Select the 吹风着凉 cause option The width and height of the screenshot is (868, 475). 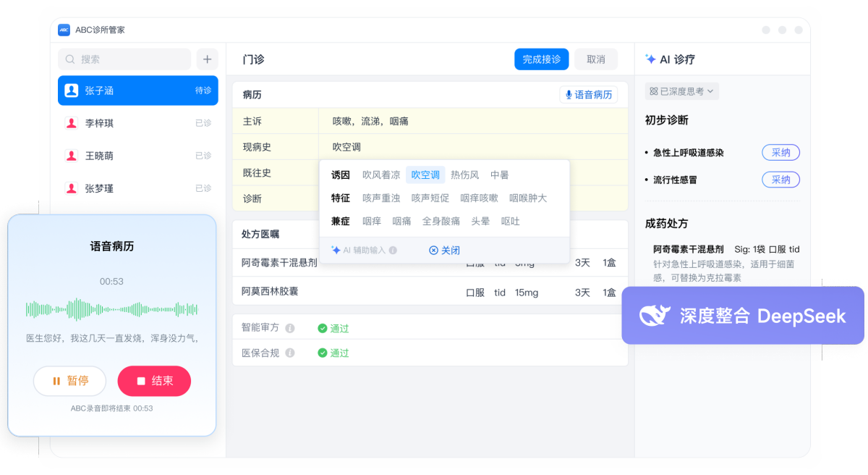point(380,175)
